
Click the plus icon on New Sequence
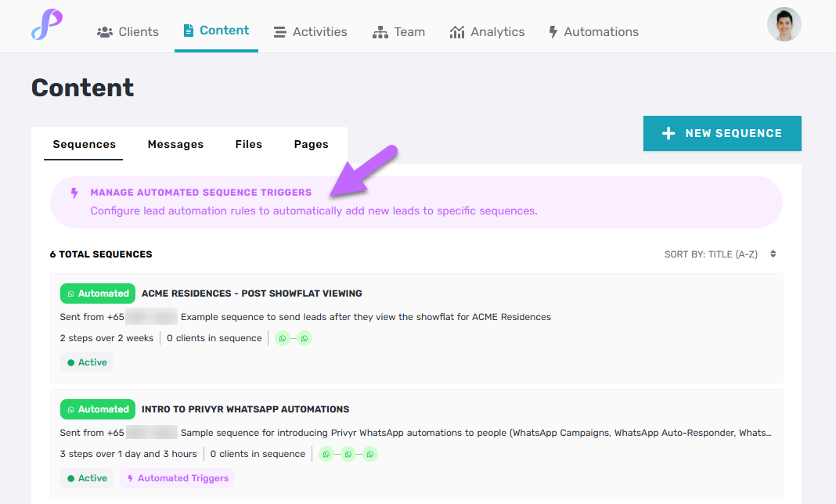click(x=668, y=134)
